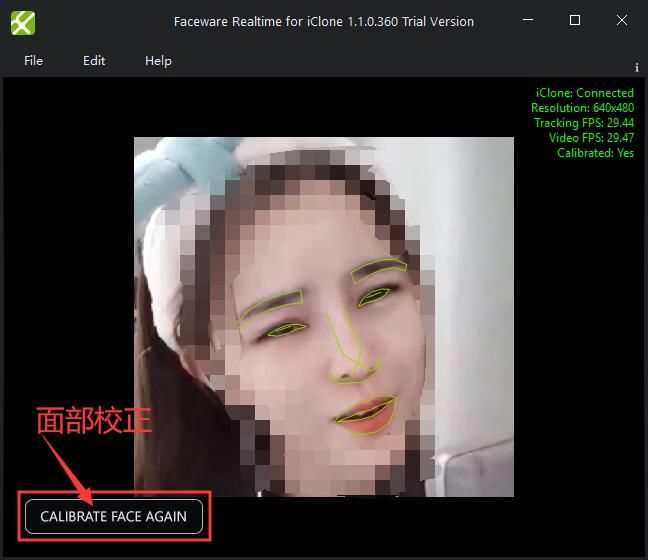Close the Faceware Realtime window

click(622, 20)
